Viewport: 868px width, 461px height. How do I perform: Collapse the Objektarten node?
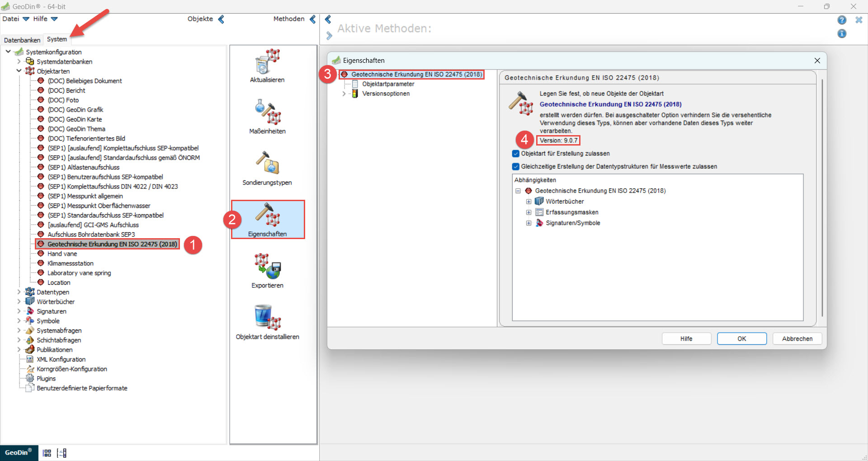[19, 71]
